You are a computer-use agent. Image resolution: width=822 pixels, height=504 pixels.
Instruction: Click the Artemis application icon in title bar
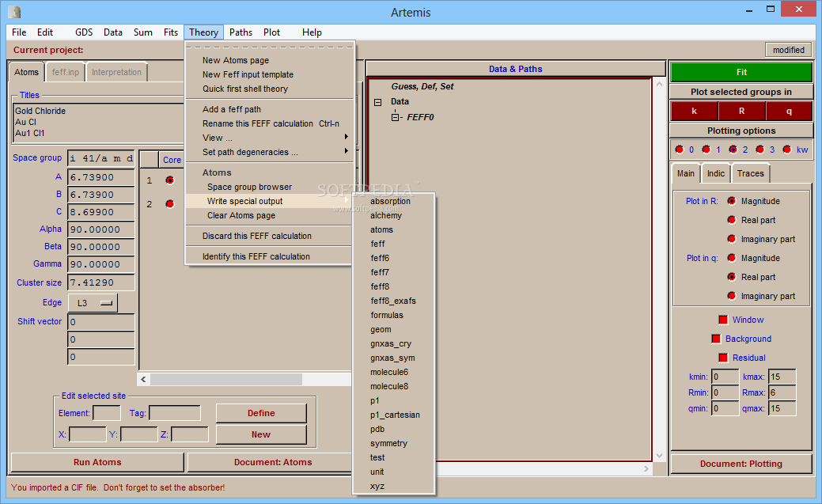click(15, 12)
